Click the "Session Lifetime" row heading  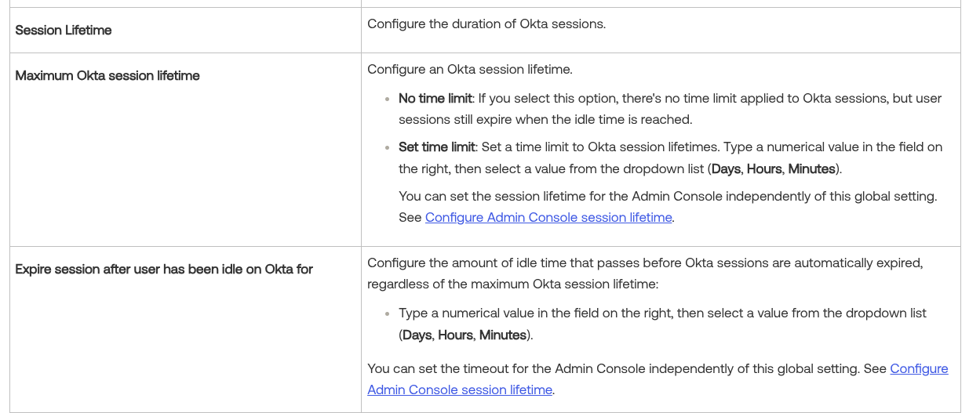point(64,31)
